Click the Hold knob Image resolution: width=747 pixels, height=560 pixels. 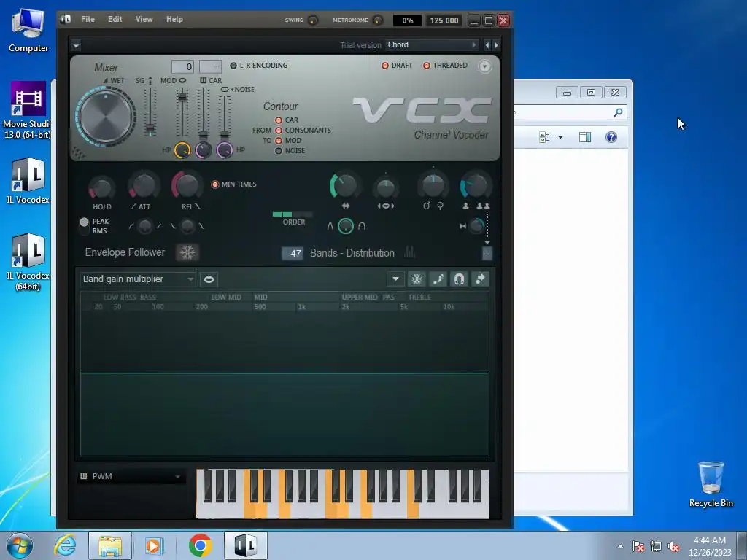[101, 188]
